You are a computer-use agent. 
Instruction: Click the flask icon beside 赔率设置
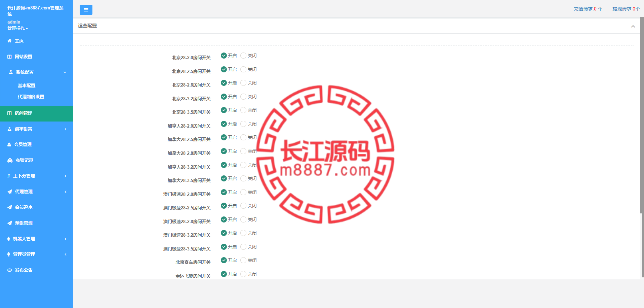coord(9,129)
